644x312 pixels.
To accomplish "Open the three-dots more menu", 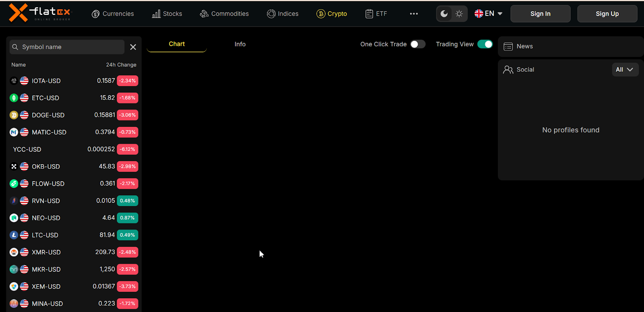I will pos(414,14).
